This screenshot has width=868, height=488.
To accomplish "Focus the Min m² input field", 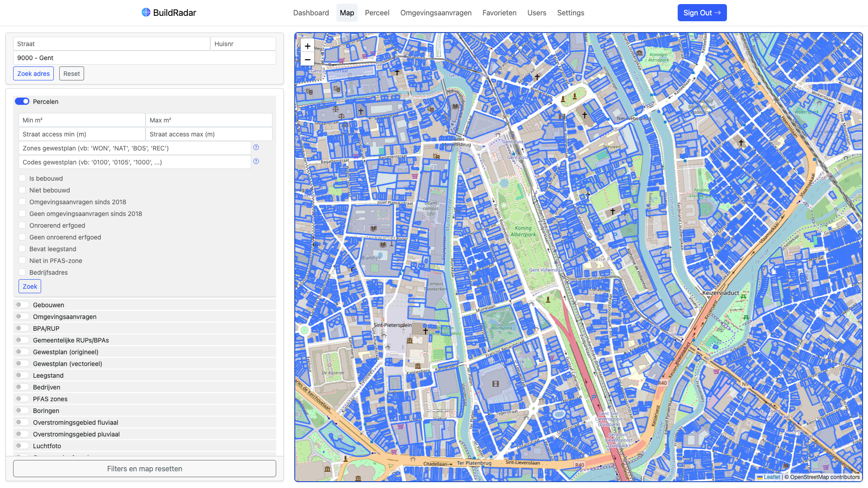I will tap(82, 120).
